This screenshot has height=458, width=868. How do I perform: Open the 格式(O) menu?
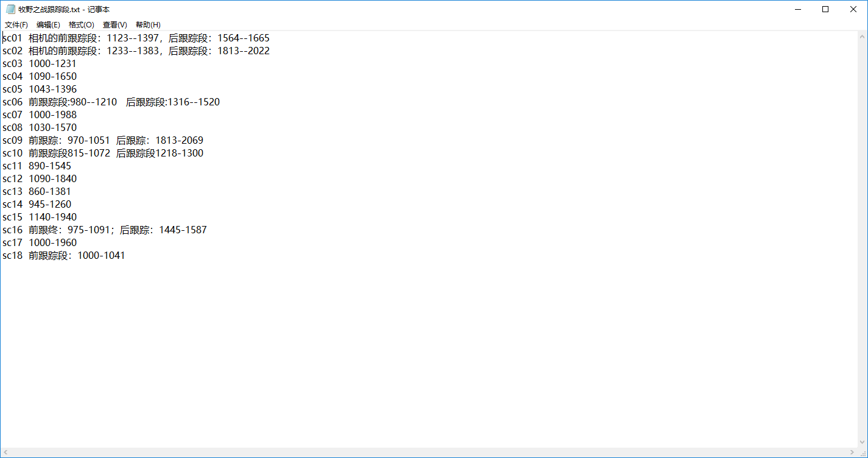[x=82, y=25]
